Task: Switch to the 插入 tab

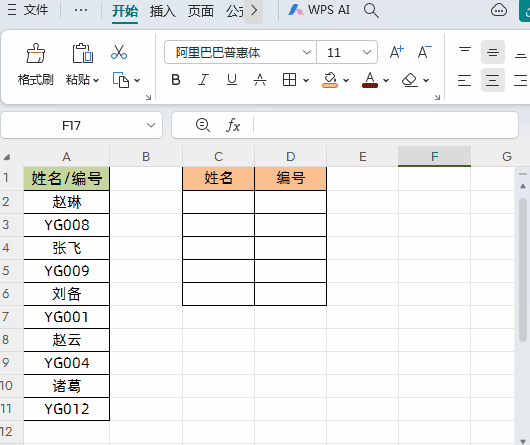Action: pyautogui.click(x=163, y=11)
